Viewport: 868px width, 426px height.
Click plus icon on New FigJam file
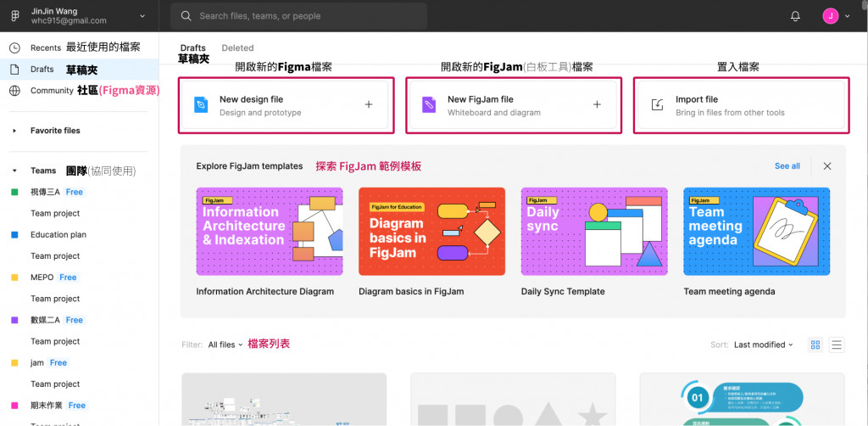tap(597, 104)
